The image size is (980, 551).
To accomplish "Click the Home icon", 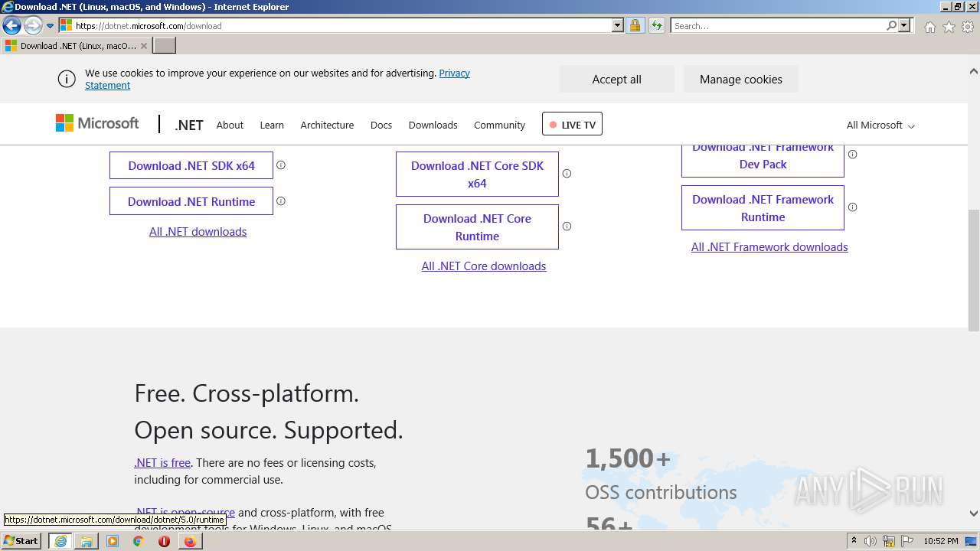I will 929,27.
